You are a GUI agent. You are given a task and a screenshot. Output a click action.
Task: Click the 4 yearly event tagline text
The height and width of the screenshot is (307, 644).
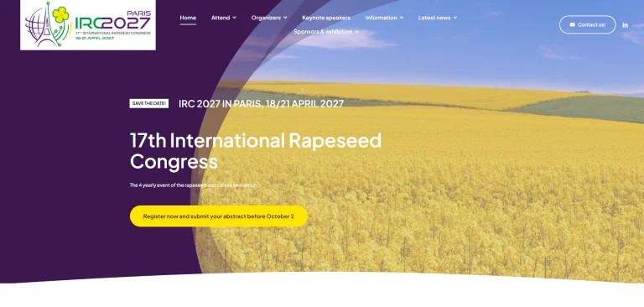pyautogui.click(x=193, y=185)
